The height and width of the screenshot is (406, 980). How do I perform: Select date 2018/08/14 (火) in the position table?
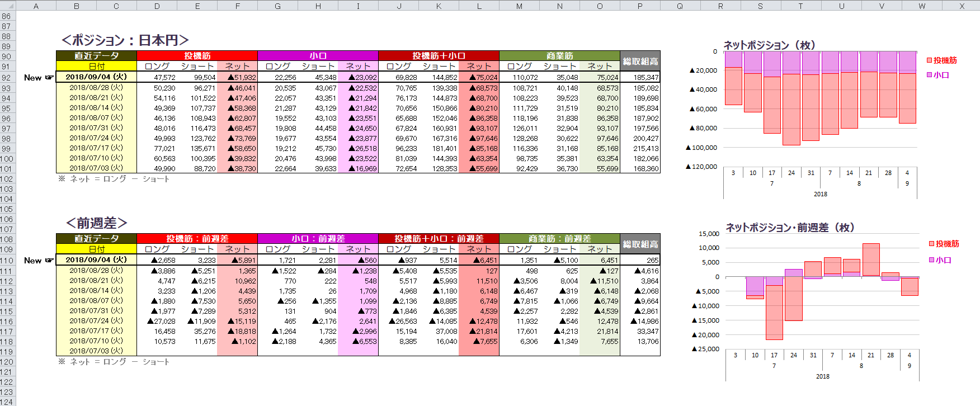click(x=96, y=107)
